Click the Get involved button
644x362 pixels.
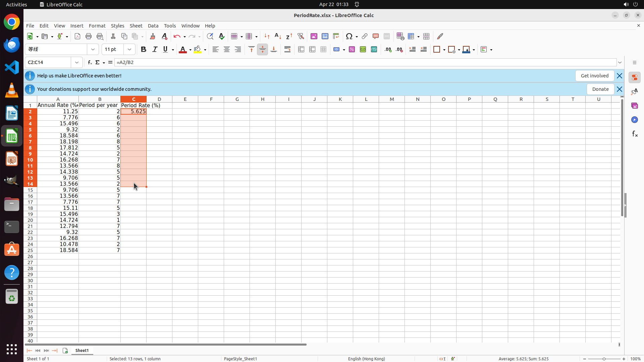click(x=594, y=76)
